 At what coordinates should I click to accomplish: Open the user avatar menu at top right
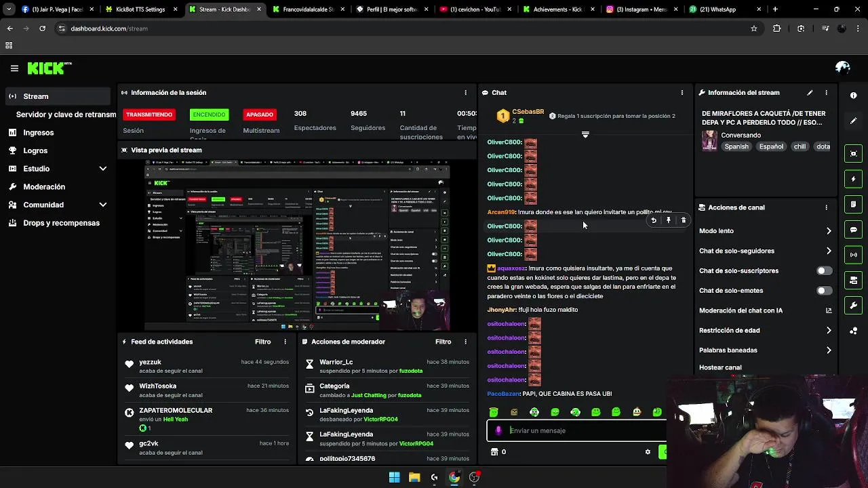843,67
